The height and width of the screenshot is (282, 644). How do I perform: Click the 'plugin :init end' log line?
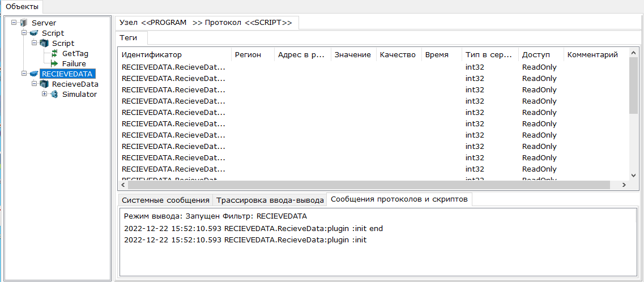coord(253,229)
